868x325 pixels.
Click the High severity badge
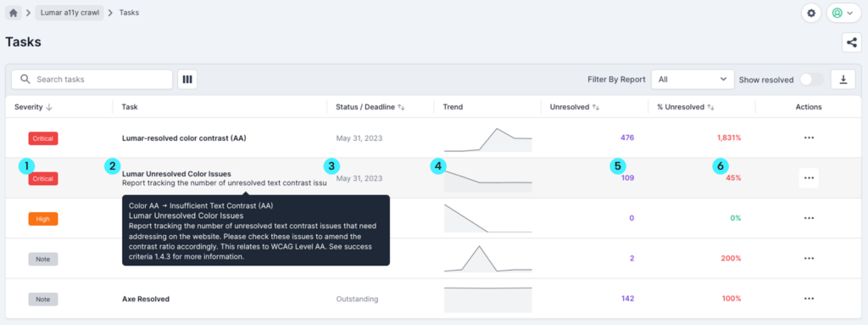42,219
